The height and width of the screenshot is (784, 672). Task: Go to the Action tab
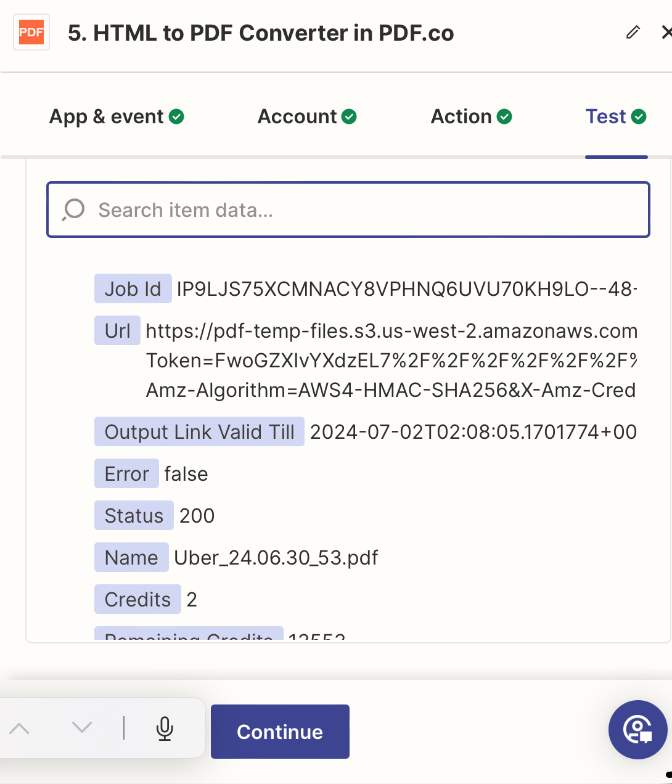click(x=471, y=116)
